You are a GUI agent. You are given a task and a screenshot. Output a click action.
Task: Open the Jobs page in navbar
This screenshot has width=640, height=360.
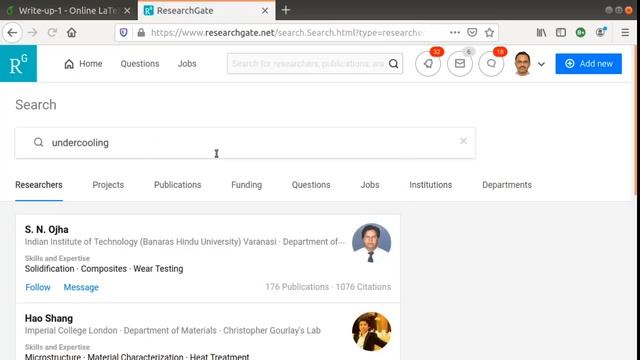tap(187, 64)
